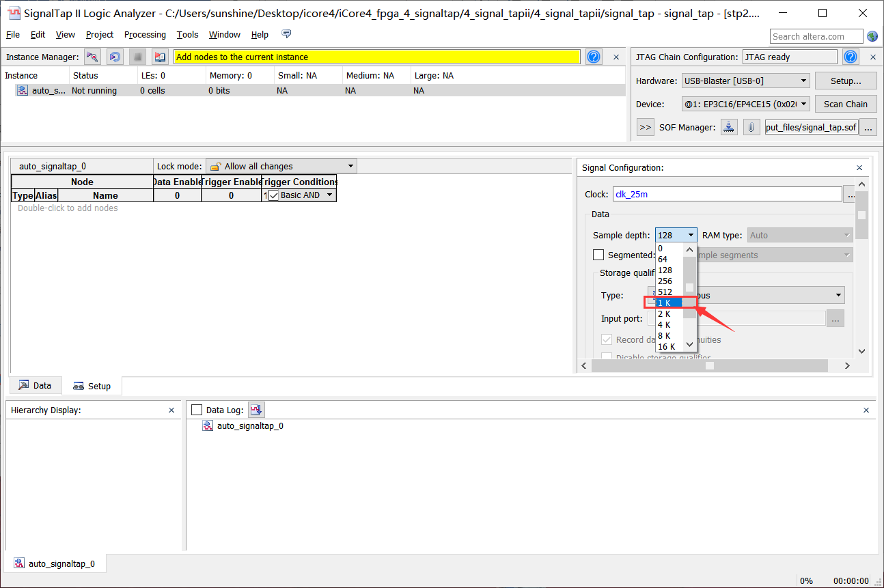This screenshot has height=588, width=884.
Task: Click the Instance Manager help question-mark icon
Action: pyautogui.click(x=594, y=57)
